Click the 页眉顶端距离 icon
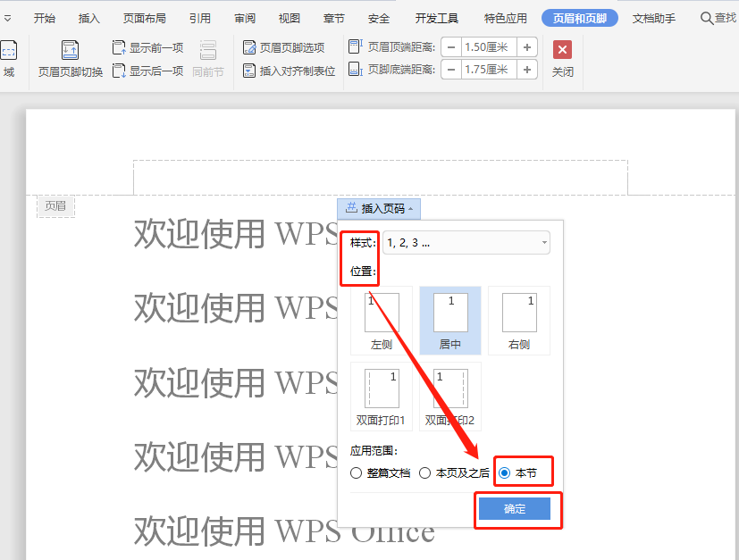Screen dimensions: 739x560 (x=355, y=46)
